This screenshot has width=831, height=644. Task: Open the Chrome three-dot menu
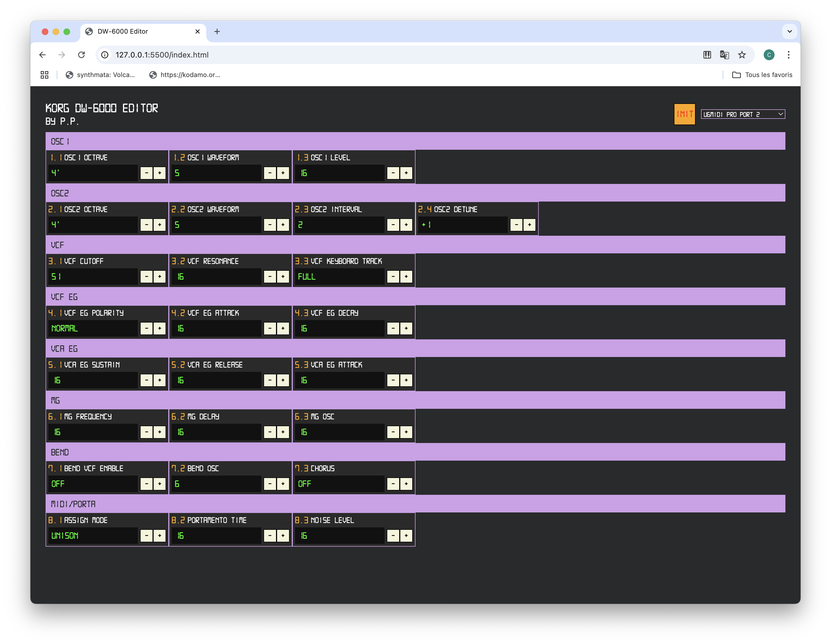(x=788, y=55)
